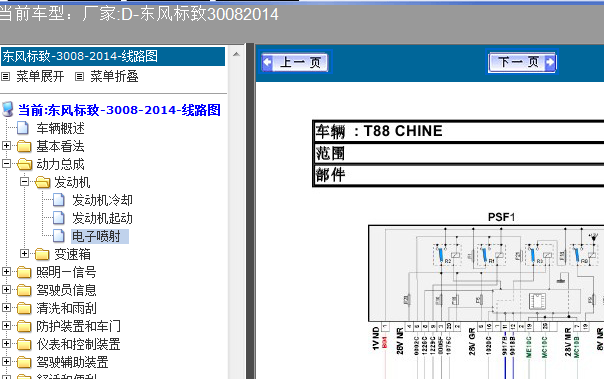Click the 部件 table row

[x=458, y=175]
